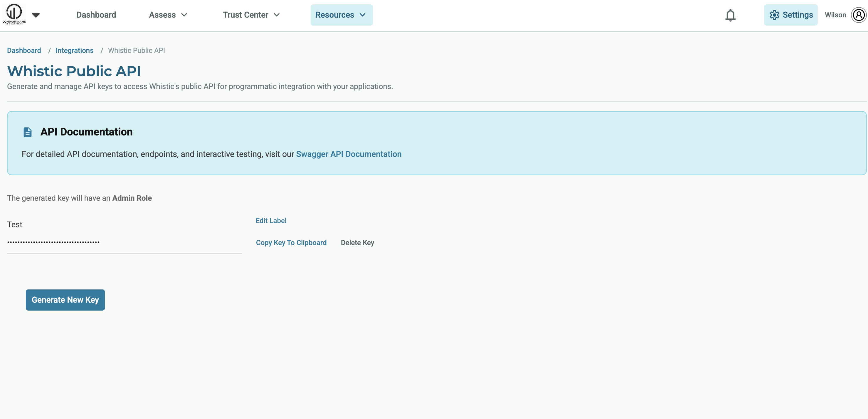Click the Resources chevron arrow

point(363,15)
